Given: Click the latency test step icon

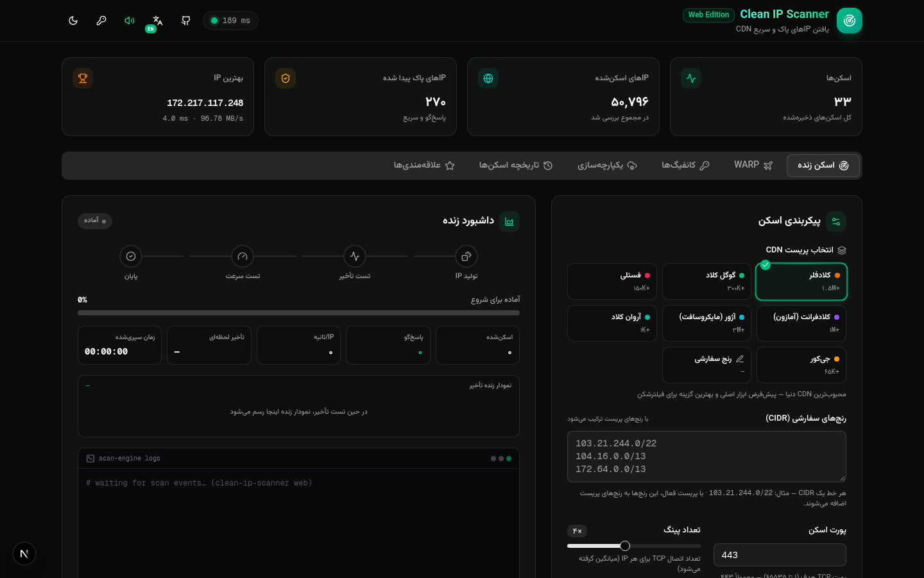Looking at the screenshot, I should click(355, 256).
